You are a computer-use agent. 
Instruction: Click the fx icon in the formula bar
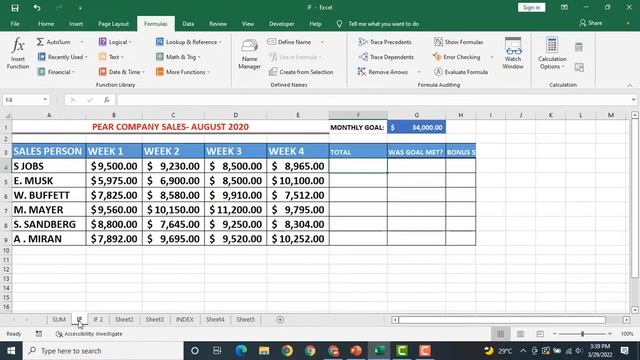pyautogui.click(x=107, y=100)
